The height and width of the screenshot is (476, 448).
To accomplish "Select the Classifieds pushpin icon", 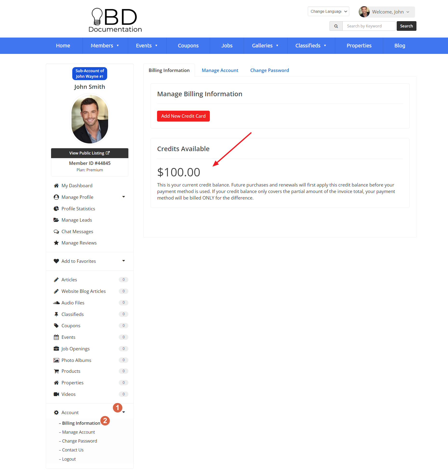I will click(56, 314).
